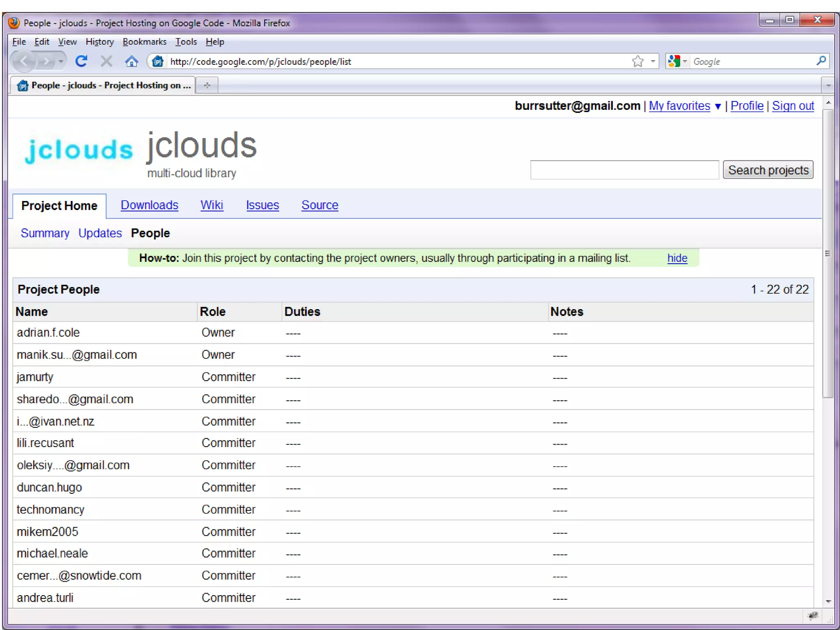The height and width of the screenshot is (630, 840).
Task: Click the project search text field
Action: [x=624, y=170]
